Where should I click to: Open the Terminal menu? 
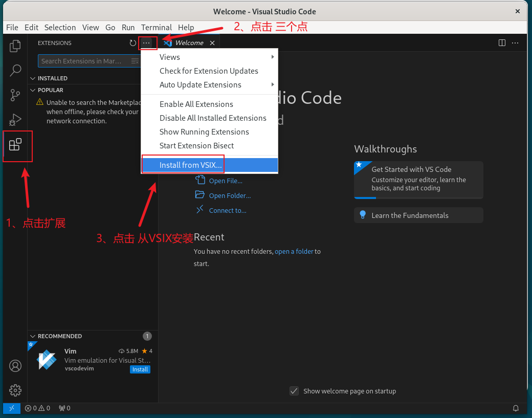[157, 28]
